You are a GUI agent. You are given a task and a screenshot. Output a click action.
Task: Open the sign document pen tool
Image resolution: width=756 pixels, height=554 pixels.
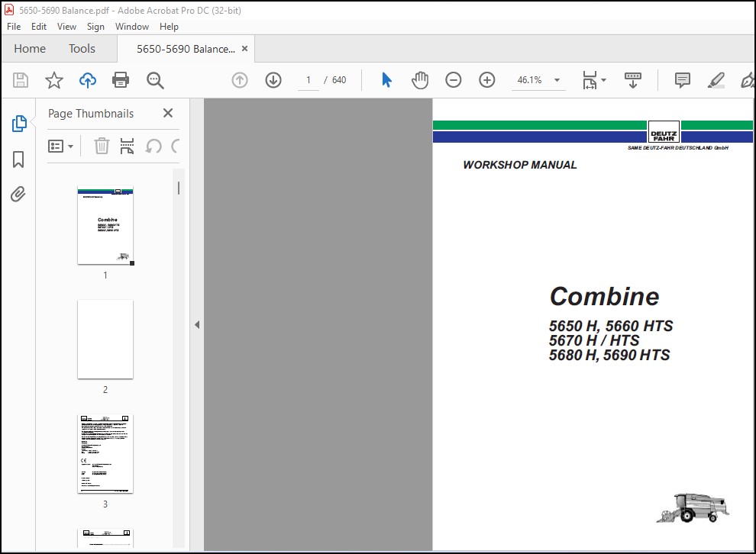point(748,80)
